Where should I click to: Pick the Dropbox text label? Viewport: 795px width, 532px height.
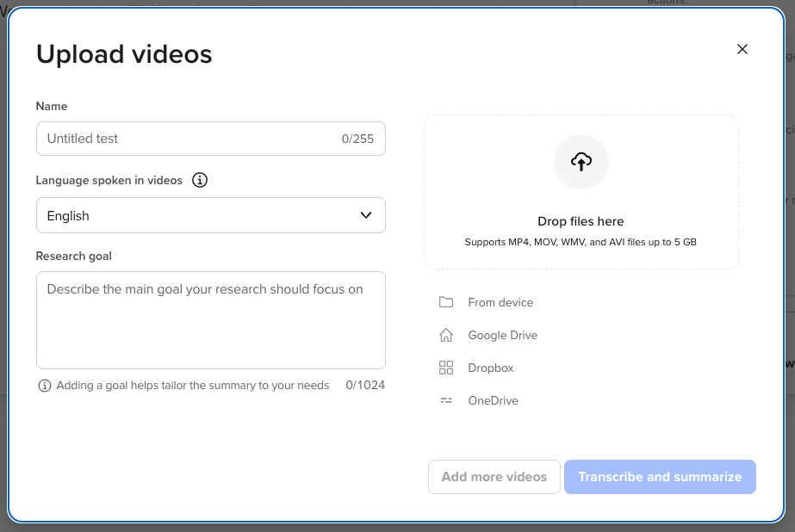click(x=490, y=368)
